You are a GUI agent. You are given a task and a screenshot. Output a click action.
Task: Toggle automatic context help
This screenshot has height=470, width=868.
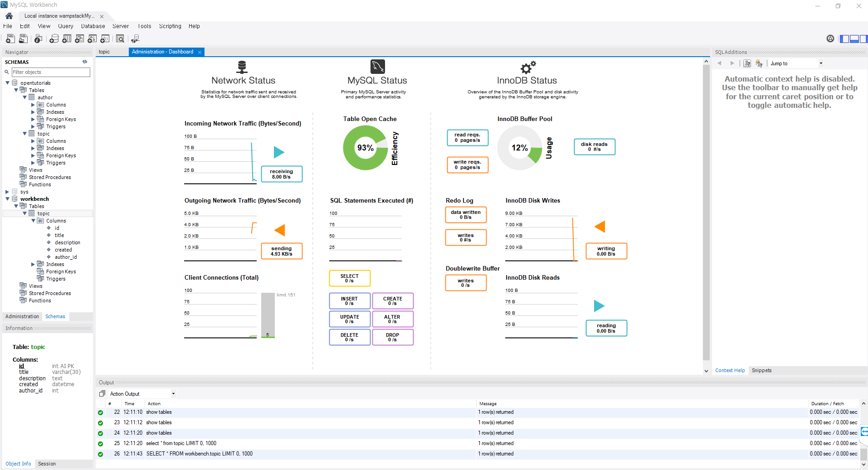759,63
